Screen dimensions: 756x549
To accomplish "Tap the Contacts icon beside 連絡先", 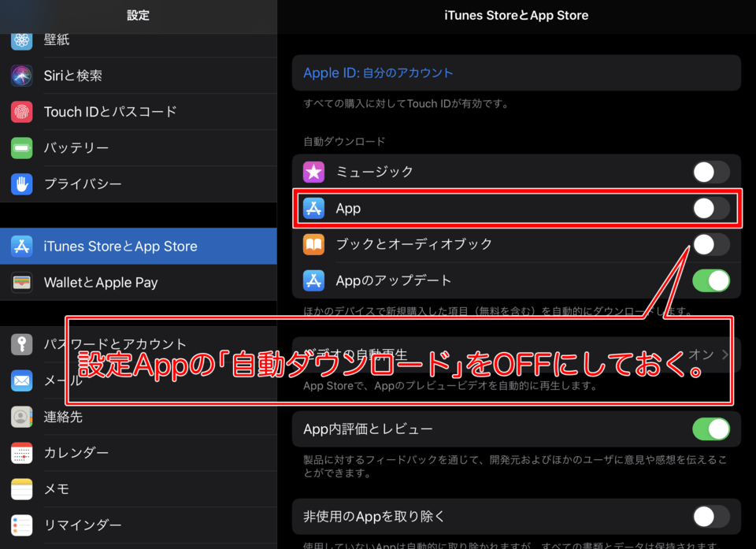I will (x=22, y=417).
